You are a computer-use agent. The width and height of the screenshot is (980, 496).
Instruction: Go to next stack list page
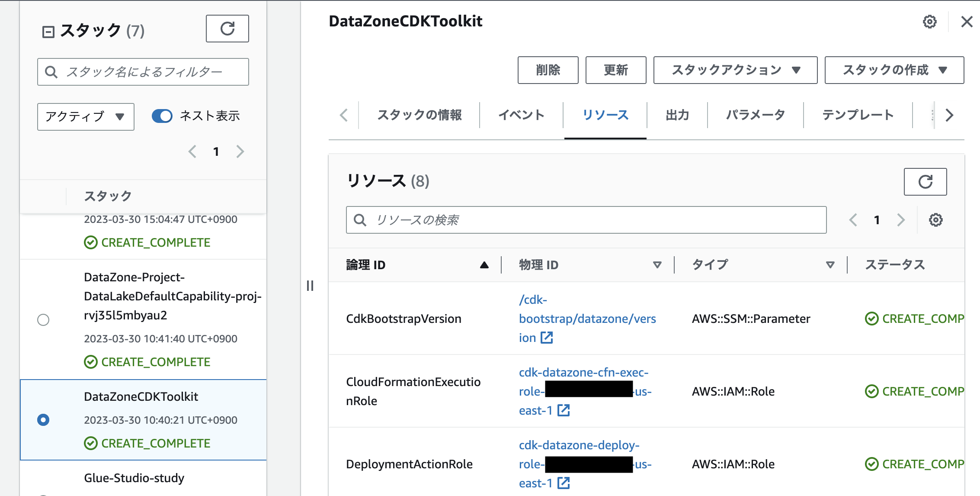click(240, 151)
